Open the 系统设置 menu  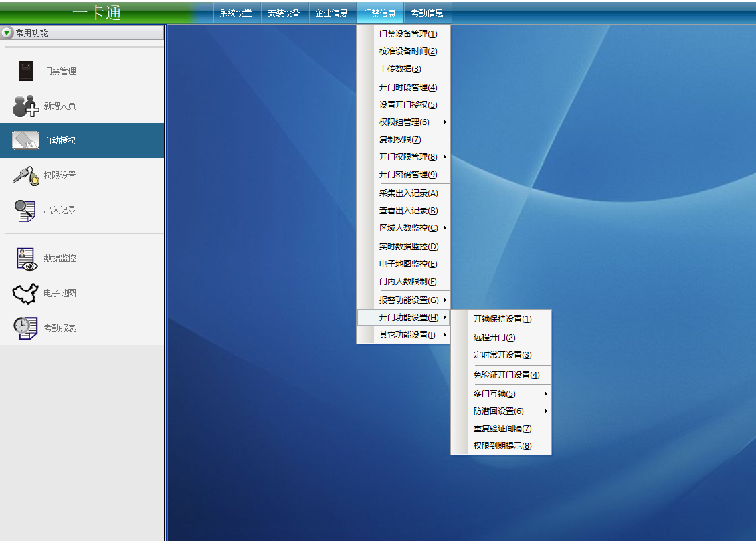click(236, 13)
